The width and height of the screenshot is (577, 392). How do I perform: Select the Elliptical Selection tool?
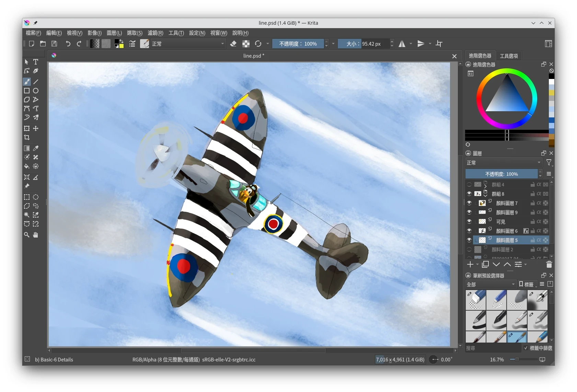(36, 197)
